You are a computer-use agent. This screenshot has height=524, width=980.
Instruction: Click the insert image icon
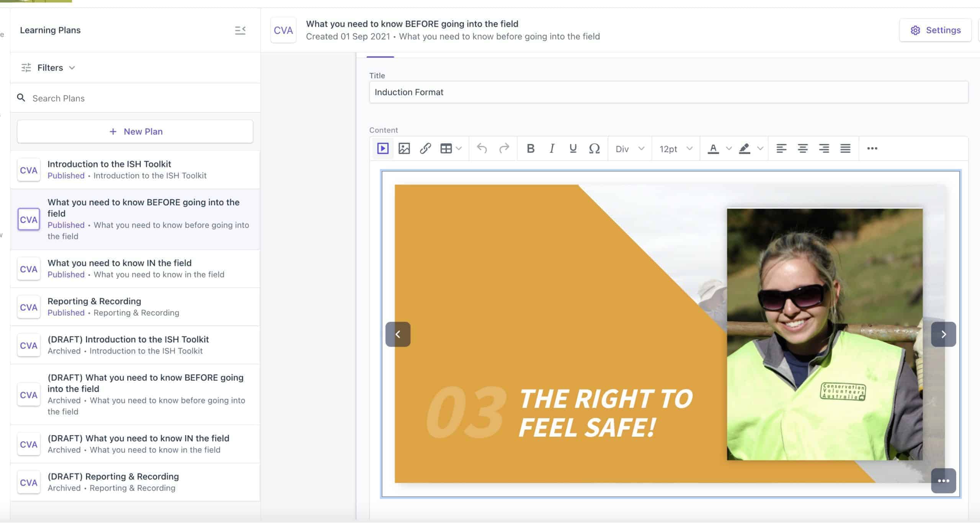pos(404,149)
